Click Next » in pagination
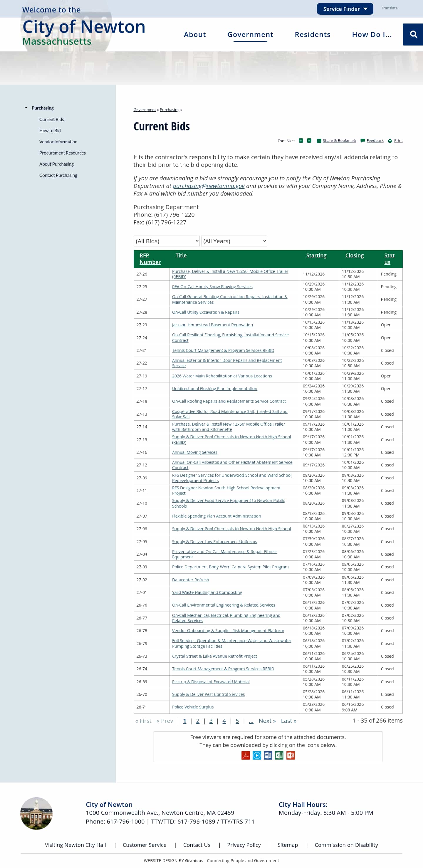The image size is (423, 868). tap(267, 721)
